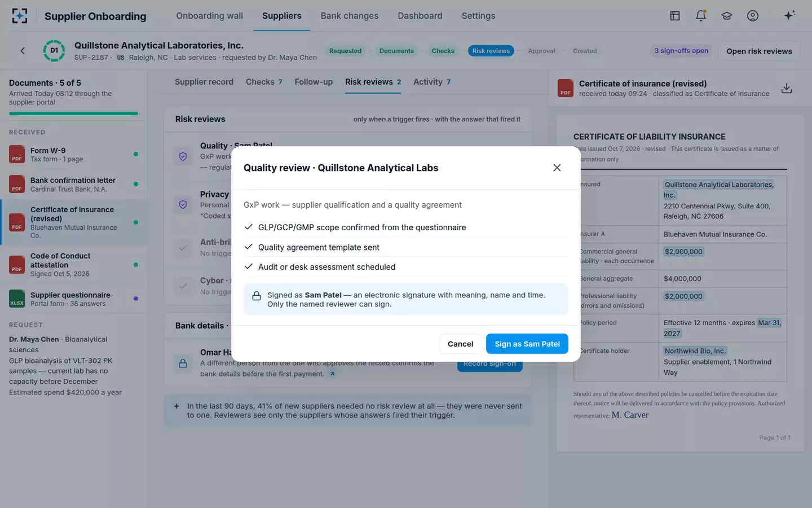The image size is (812, 508).
Task: Close the Quality review dialog
Action: (x=557, y=168)
